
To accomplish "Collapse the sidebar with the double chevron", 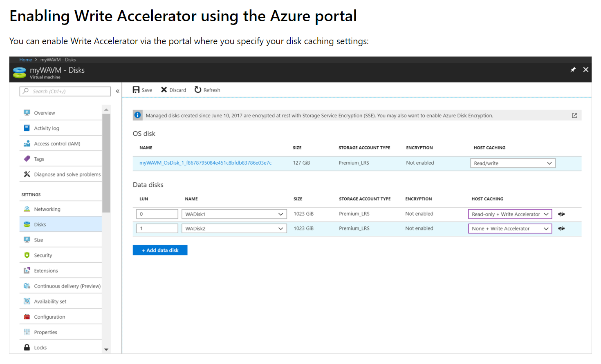I will [118, 91].
